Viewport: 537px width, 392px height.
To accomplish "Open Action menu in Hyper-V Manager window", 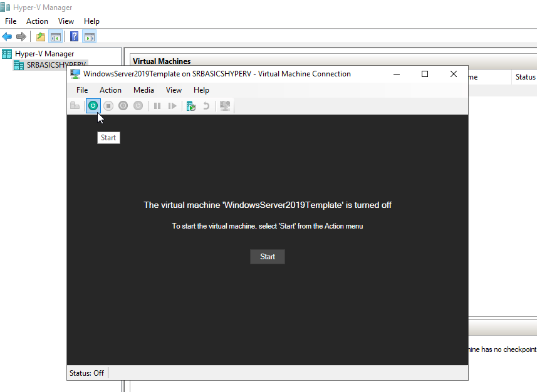I will [x=37, y=21].
